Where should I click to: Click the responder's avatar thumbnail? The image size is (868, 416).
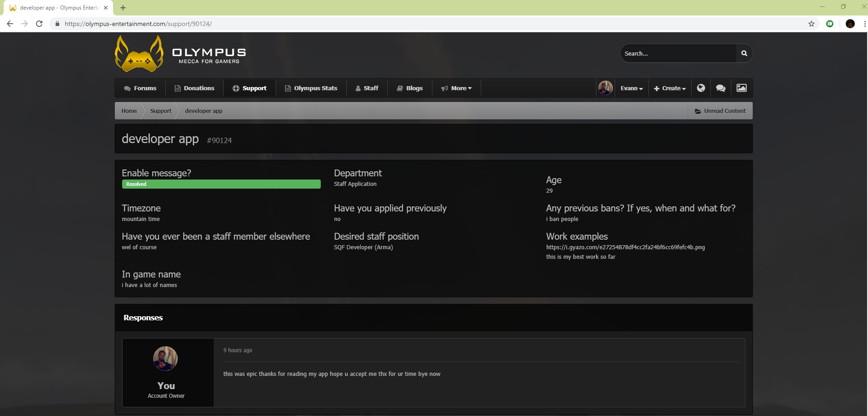coord(165,359)
